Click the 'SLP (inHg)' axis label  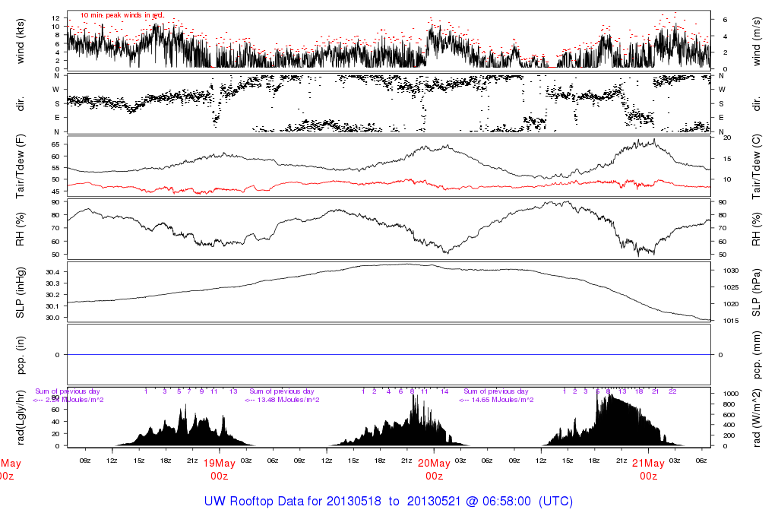pyautogui.click(x=21, y=293)
